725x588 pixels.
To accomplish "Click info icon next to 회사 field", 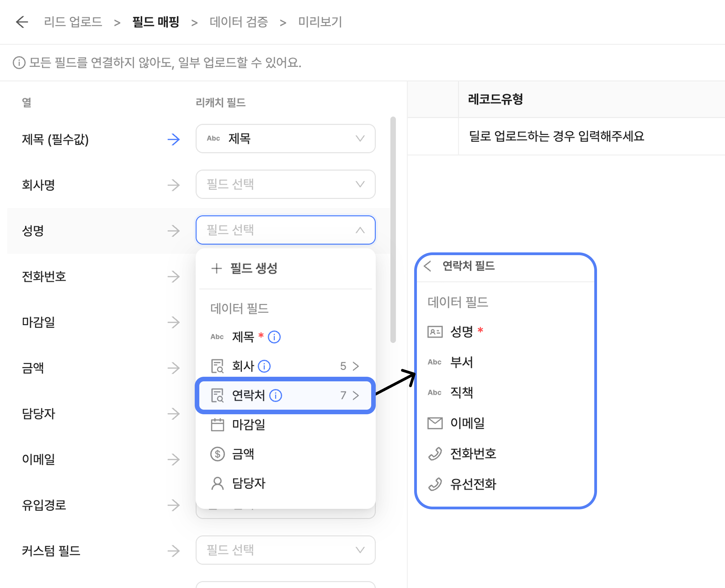I will pyautogui.click(x=264, y=366).
